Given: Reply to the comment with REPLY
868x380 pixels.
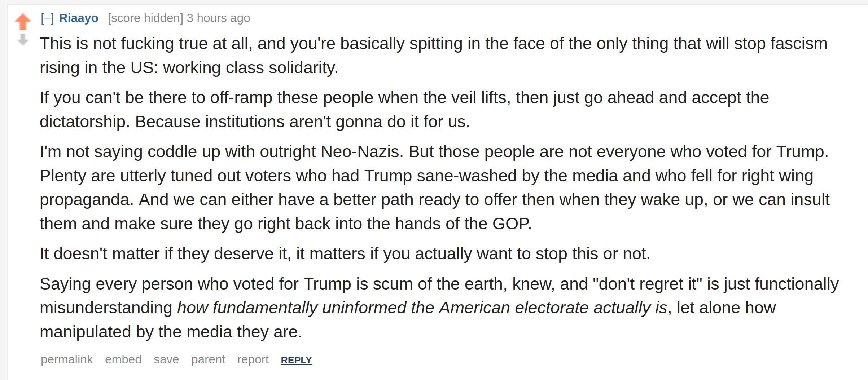Looking at the screenshot, I should click(x=296, y=360).
